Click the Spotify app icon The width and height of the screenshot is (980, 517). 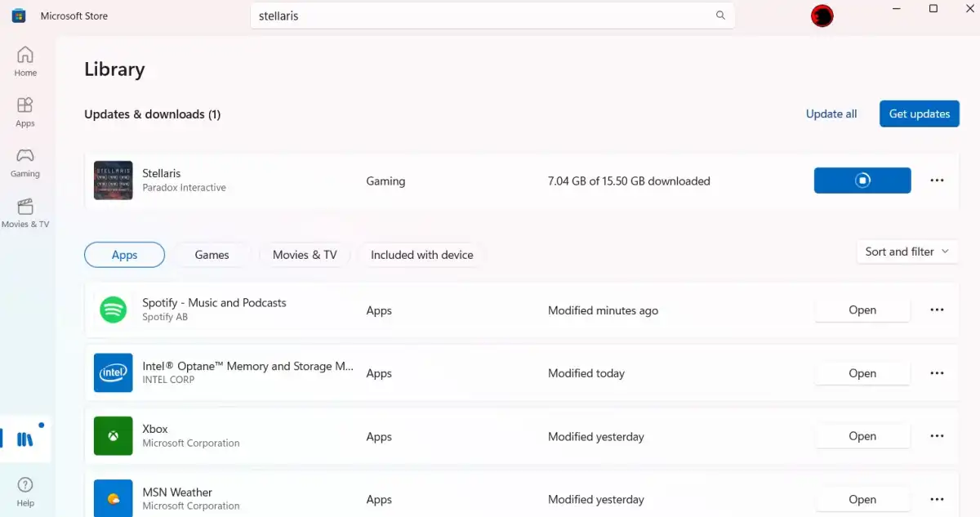pos(113,310)
